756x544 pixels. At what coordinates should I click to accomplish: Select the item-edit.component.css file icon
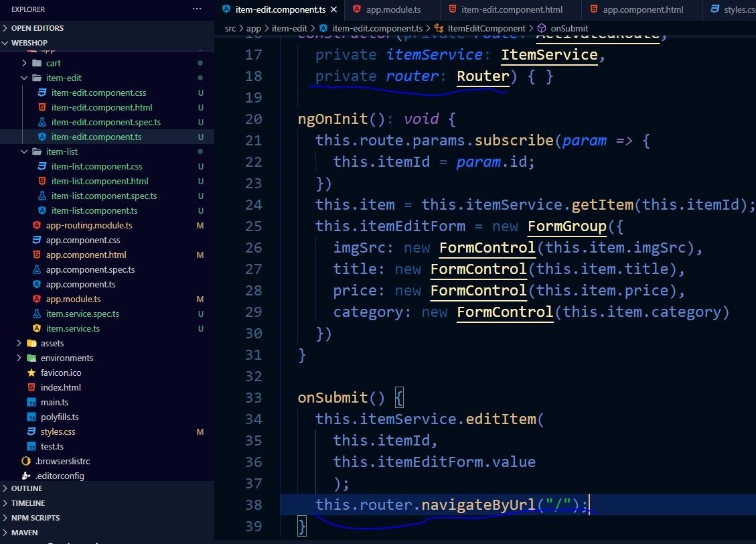click(x=42, y=92)
